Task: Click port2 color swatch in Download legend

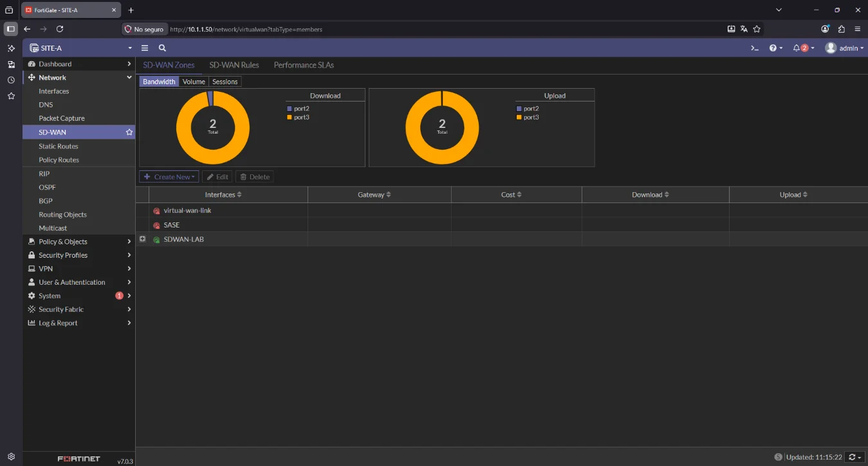Action: pos(290,109)
